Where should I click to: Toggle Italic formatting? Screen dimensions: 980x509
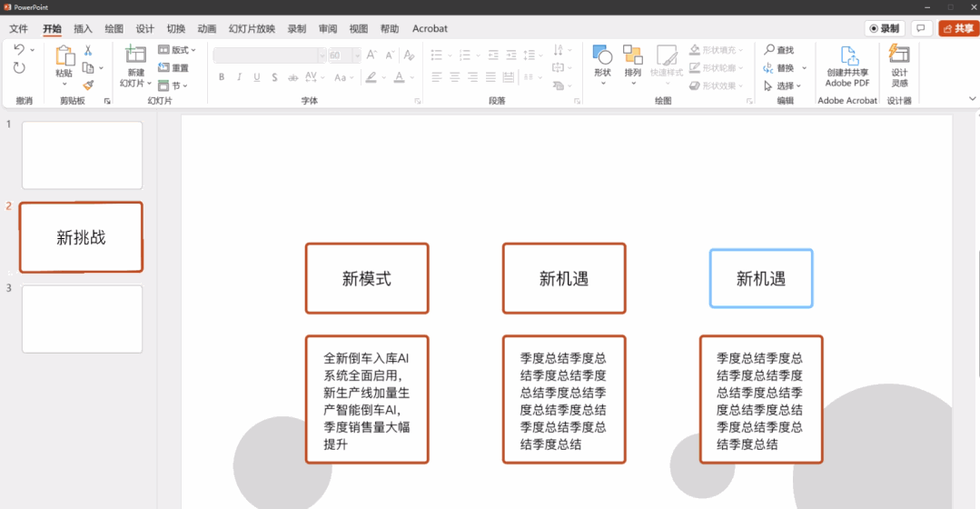pos(239,77)
